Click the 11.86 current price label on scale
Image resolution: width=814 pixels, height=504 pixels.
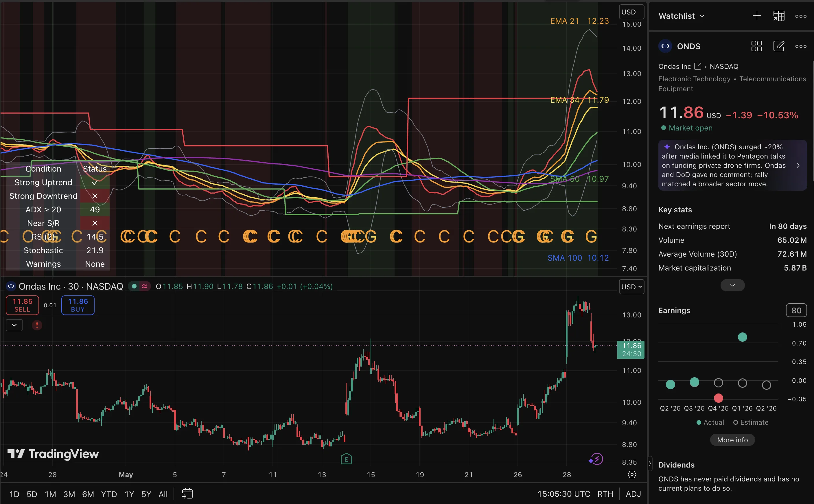coord(631,350)
